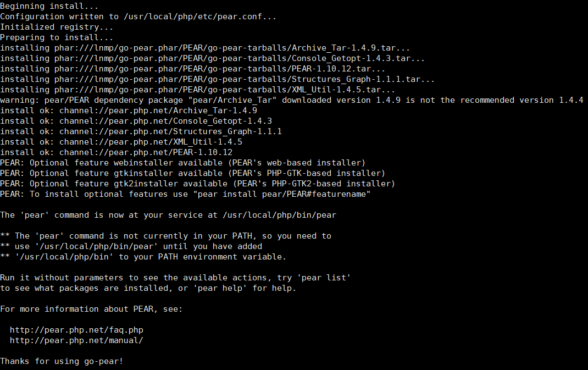Click the Console_Getopt-1.4.3.tar installing line
588x370 pixels.
point(212,58)
